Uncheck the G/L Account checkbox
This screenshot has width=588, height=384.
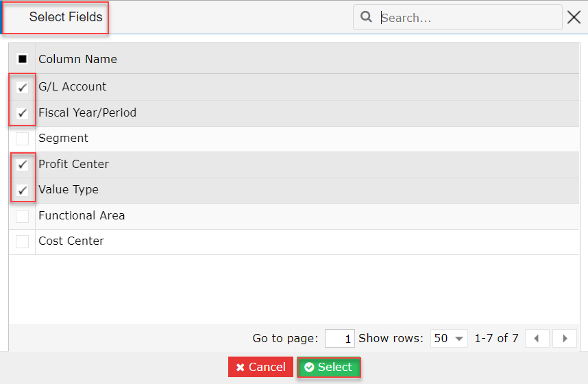point(23,87)
